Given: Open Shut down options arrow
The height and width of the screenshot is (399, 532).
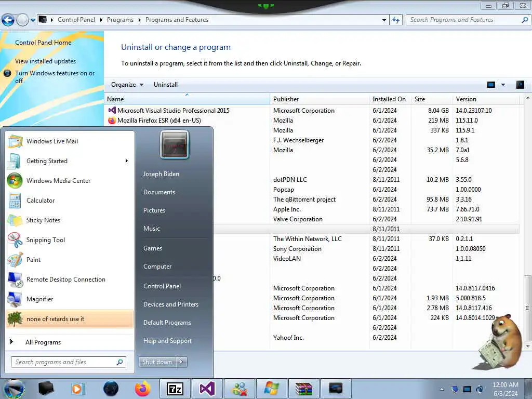Looking at the screenshot, I should point(181,362).
